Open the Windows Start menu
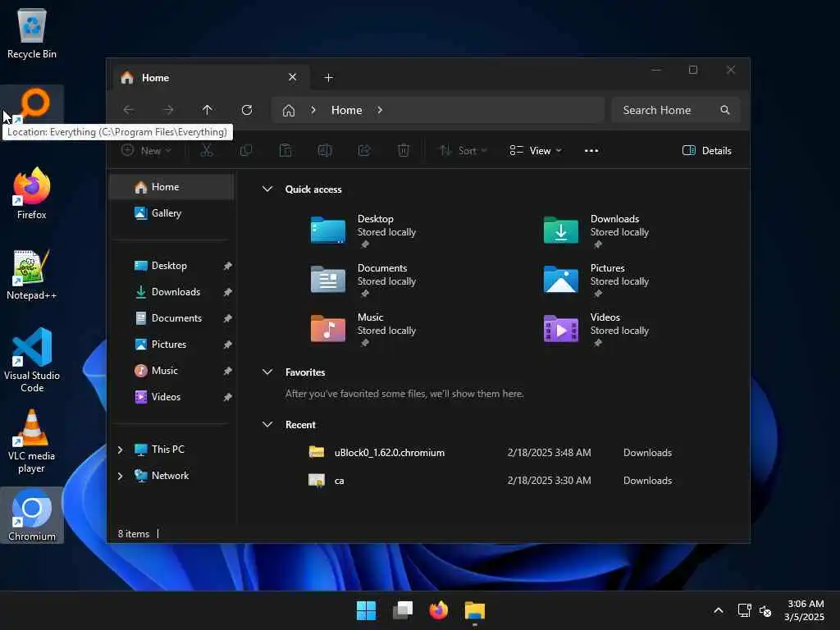The width and height of the screenshot is (840, 630). (367, 610)
